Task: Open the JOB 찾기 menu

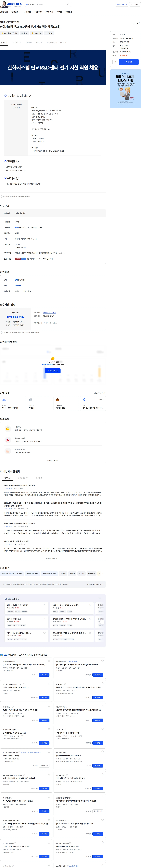Action: [x=4, y=12]
